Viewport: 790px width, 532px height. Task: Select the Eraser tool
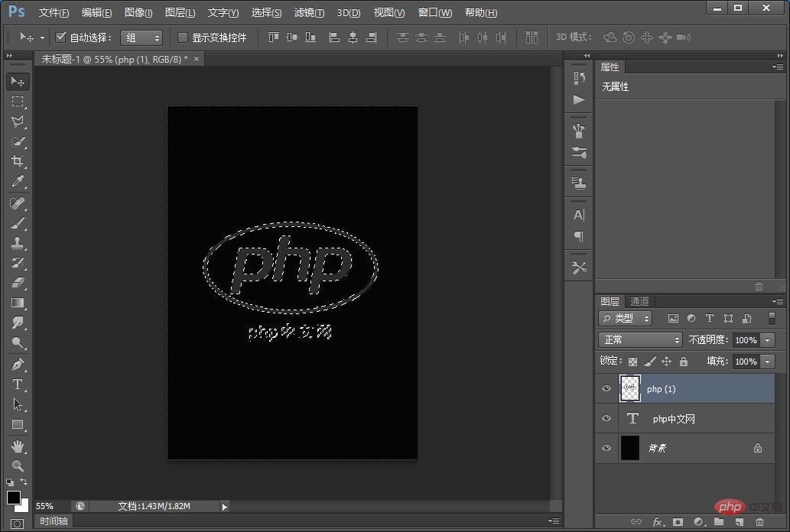coord(18,283)
